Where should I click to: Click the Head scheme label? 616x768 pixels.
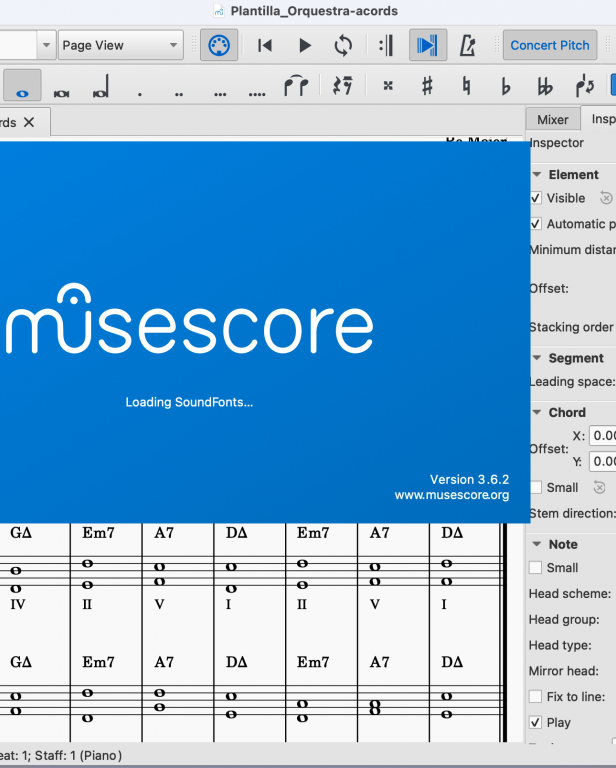click(570, 594)
